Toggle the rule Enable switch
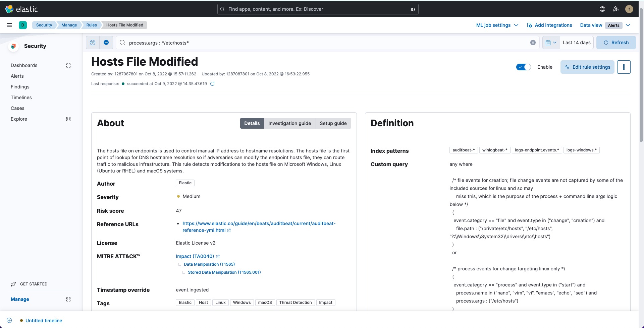This screenshot has height=328, width=644. (523, 67)
